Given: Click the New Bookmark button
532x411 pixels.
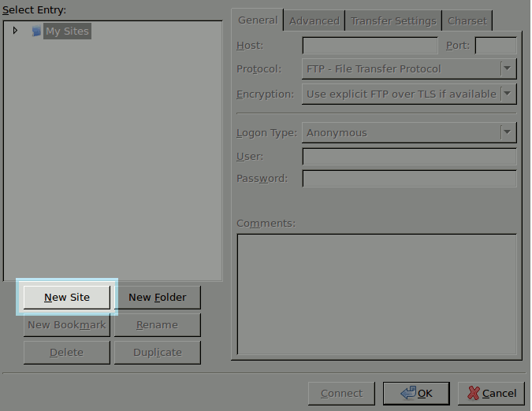Looking at the screenshot, I should [x=67, y=325].
